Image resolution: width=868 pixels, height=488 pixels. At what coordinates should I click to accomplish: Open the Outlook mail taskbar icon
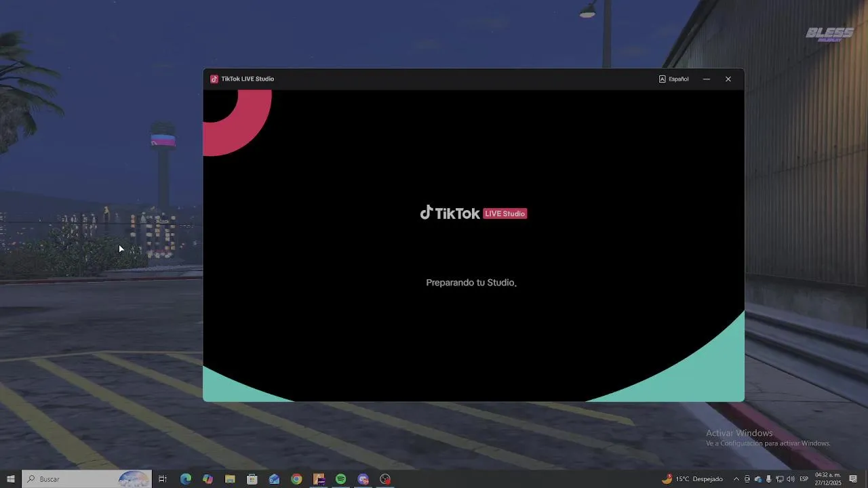pos(274,479)
